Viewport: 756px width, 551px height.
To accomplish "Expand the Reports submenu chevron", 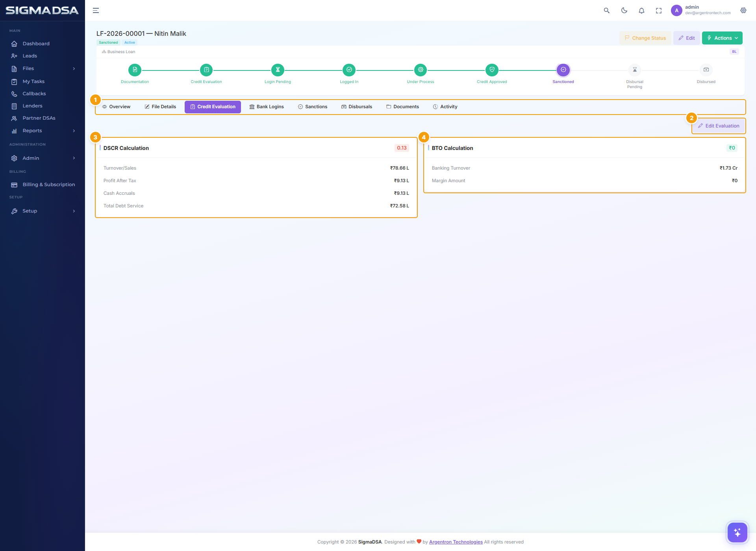I will (x=74, y=131).
